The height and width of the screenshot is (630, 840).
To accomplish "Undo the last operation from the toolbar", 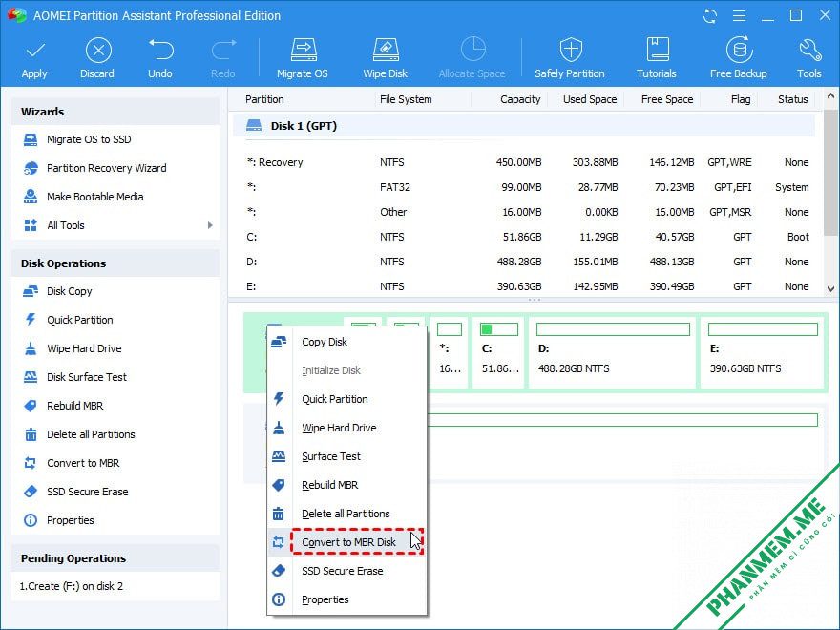I will [x=160, y=58].
